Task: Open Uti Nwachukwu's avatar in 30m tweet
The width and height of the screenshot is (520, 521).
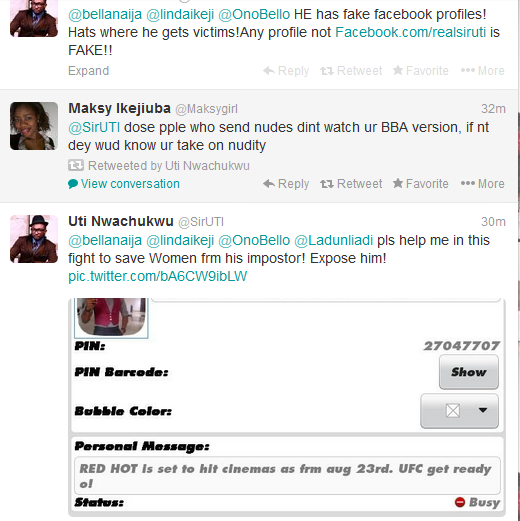Action: (34, 239)
